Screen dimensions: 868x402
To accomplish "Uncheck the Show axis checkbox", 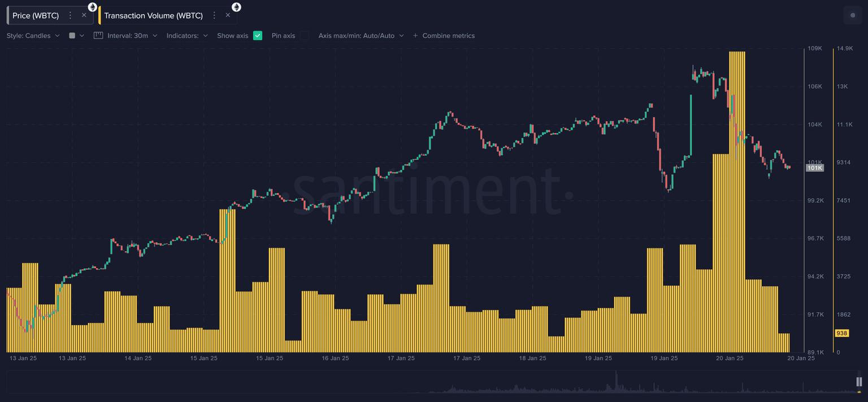I will [258, 36].
